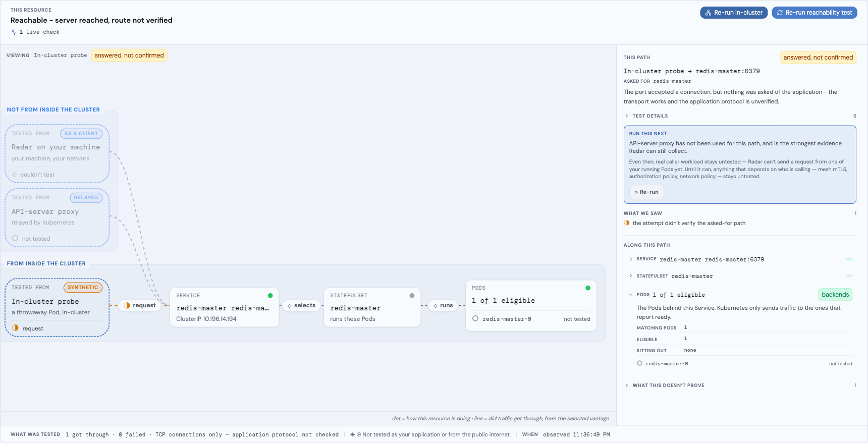Image resolution: width=868 pixels, height=443 pixels.
Task: Select the Radar on your machine card
Action: coord(57,153)
